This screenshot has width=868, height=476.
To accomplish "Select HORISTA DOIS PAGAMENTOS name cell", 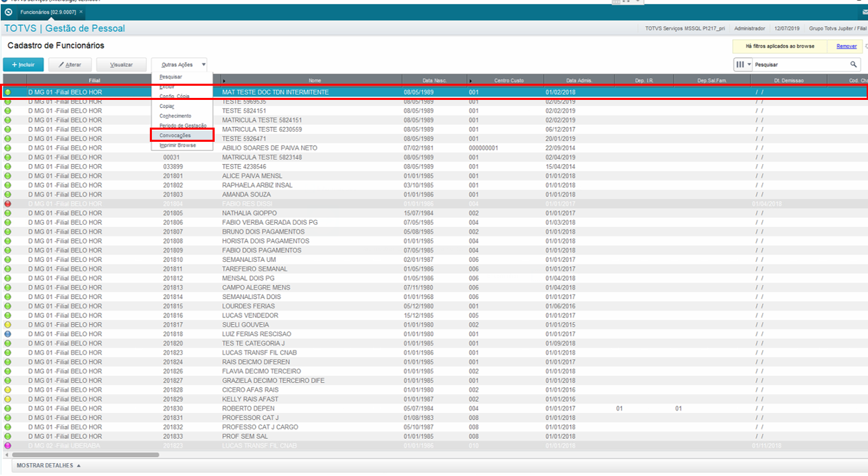I will click(x=265, y=241).
